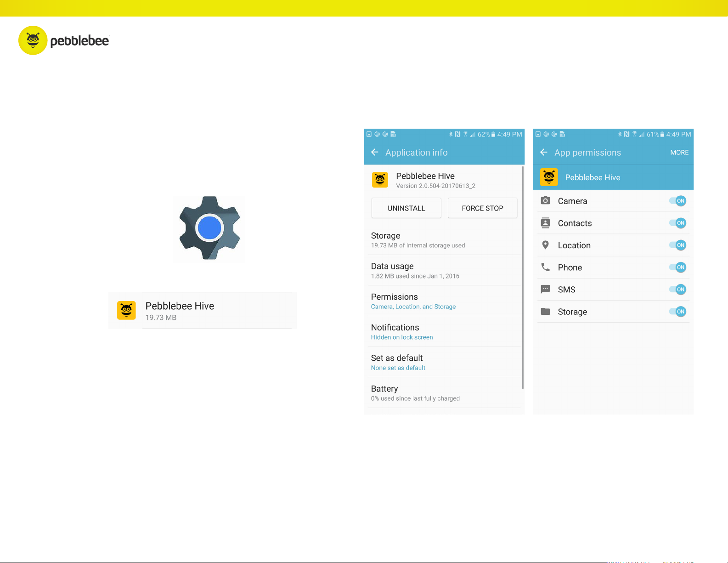Click Pebblebee Hive icon in Application info
The image size is (728, 563).
[x=380, y=180]
